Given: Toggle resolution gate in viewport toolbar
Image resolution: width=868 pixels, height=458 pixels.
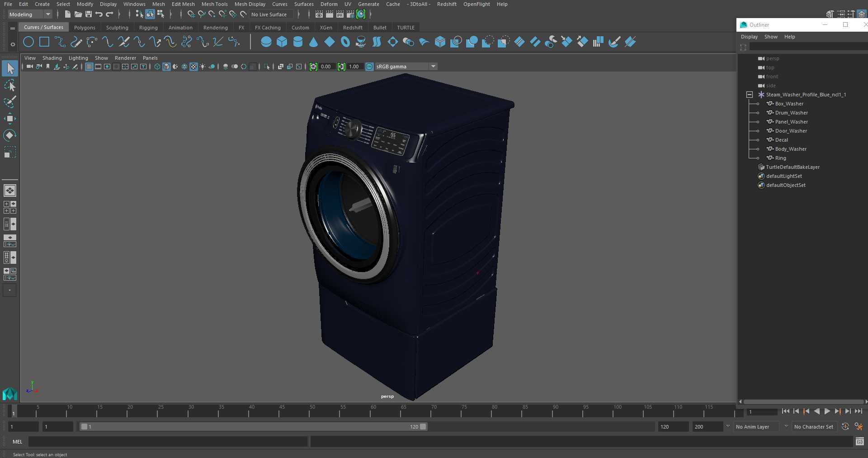Looking at the screenshot, I should click(x=107, y=67).
